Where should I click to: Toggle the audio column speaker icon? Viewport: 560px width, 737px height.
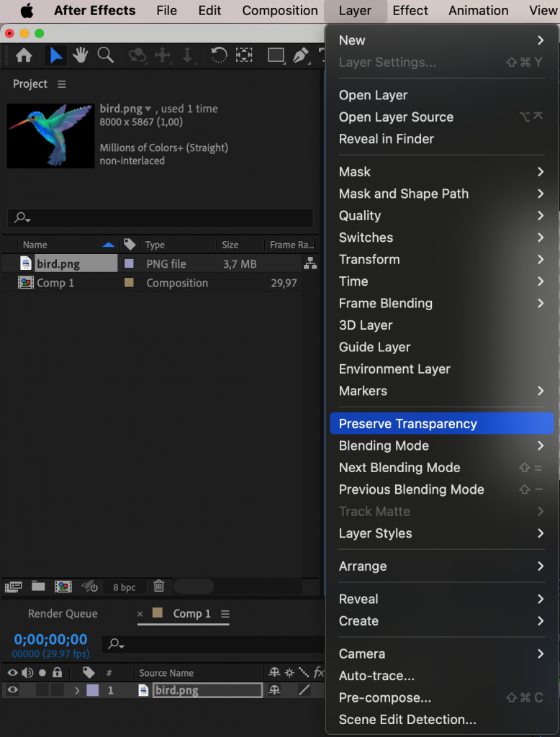pyautogui.click(x=27, y=673)
